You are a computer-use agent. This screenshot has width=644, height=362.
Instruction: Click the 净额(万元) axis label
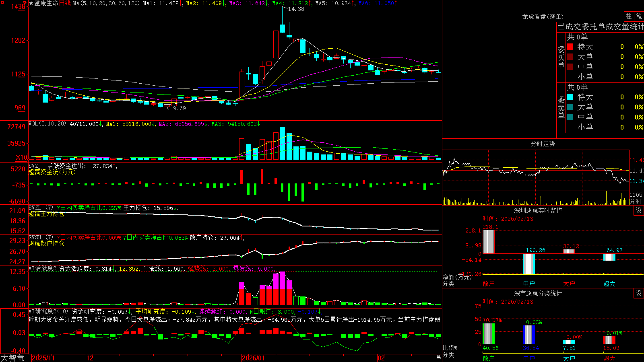pyautogui.click(x=457, y=277)
